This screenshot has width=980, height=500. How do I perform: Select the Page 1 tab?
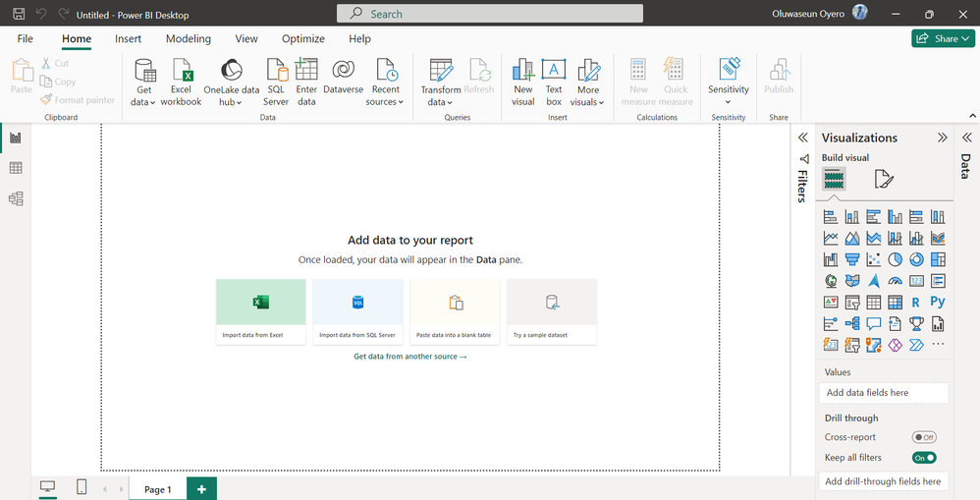point(157,489)
